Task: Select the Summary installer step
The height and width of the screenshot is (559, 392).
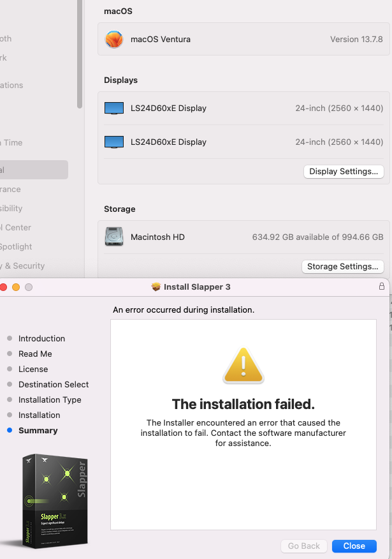Action: click(x=38, y=431)
